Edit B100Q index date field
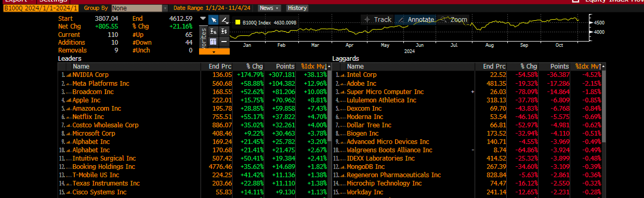Screen dimensions: 644x198 [41, 8]
